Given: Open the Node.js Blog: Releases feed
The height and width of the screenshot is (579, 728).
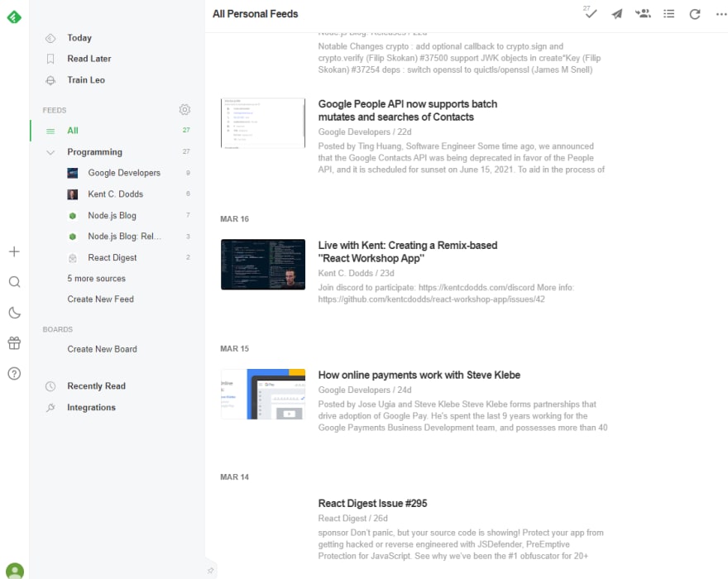Looking at the screenshot, I should 124,237.
